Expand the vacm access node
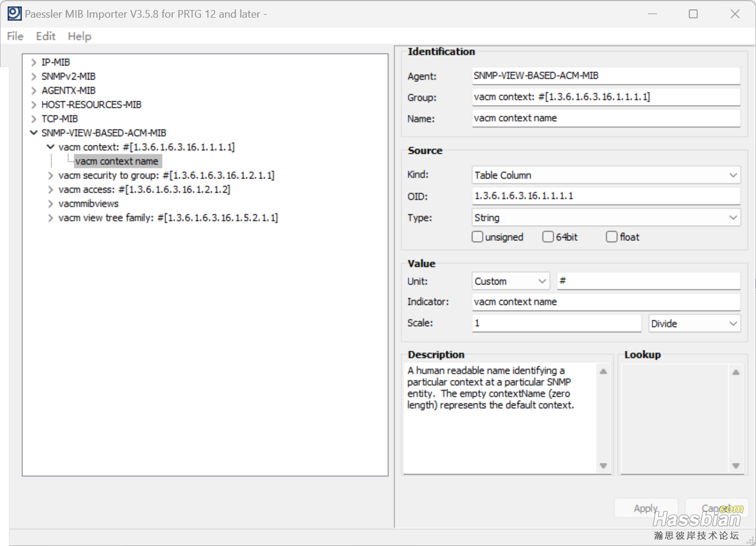756x546 pixels. coord(51,189)
